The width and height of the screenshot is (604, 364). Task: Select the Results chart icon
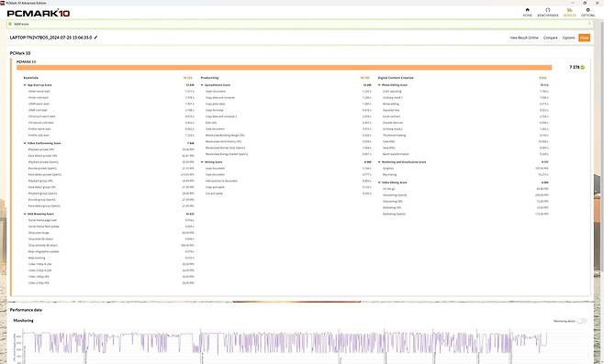569,10
